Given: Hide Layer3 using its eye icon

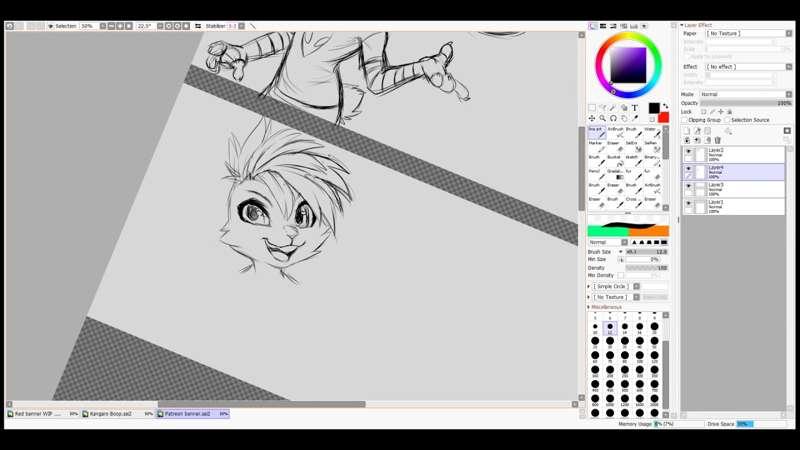Looking at the screenshot, I should (688, 185).
